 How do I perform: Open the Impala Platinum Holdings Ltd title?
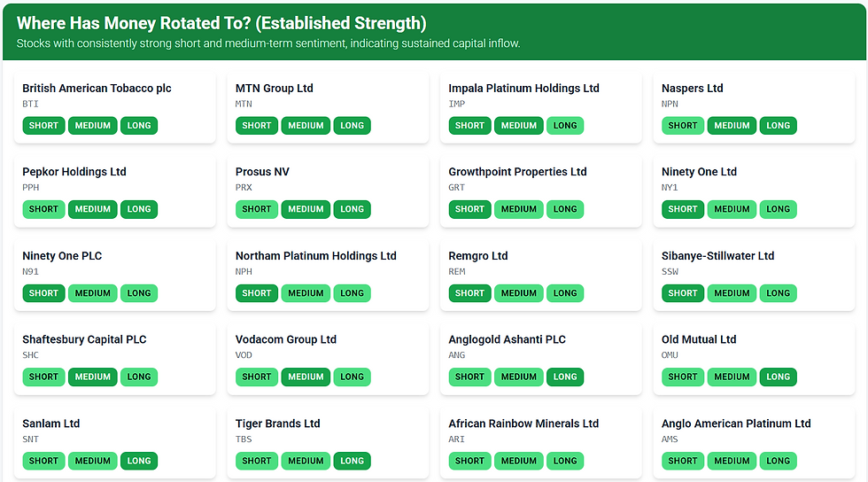pos(523,88)
